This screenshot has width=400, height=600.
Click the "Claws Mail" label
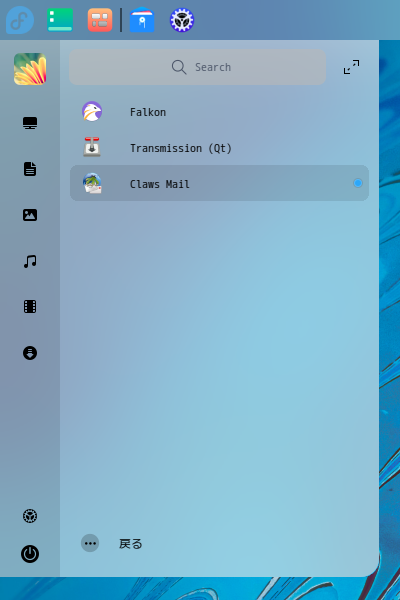[160, 184]
